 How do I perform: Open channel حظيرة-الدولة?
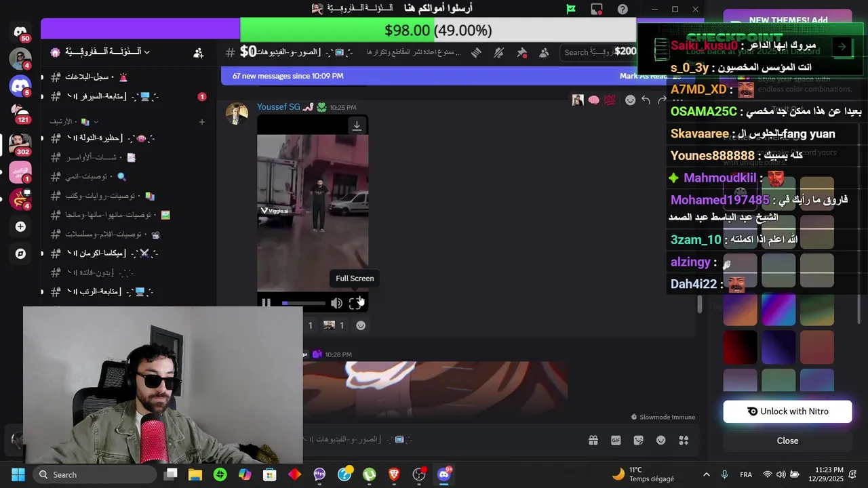[127, 138]
